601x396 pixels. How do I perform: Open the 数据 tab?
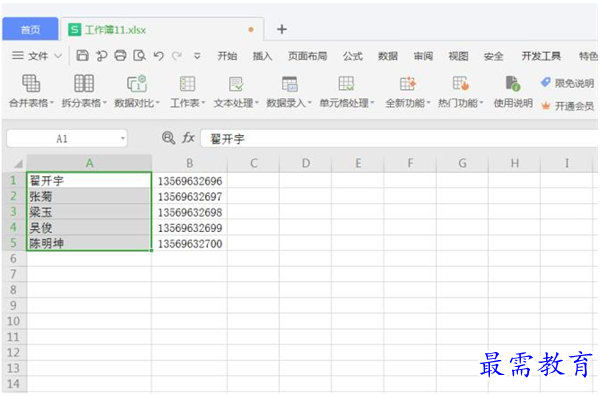[388, 56]
